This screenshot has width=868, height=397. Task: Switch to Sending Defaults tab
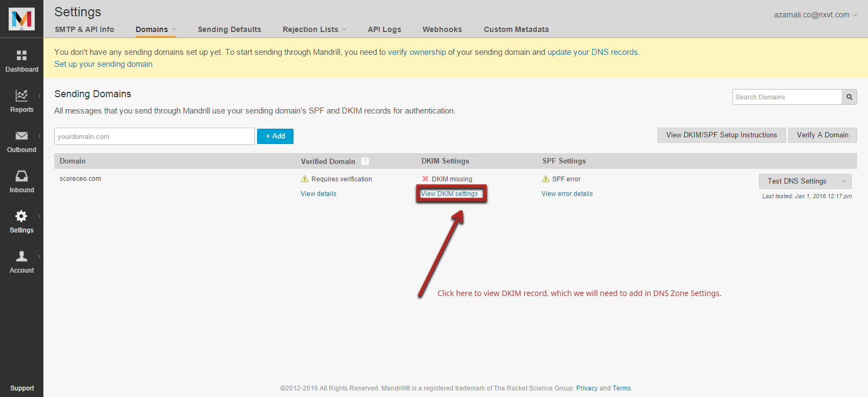coord(229,29)
